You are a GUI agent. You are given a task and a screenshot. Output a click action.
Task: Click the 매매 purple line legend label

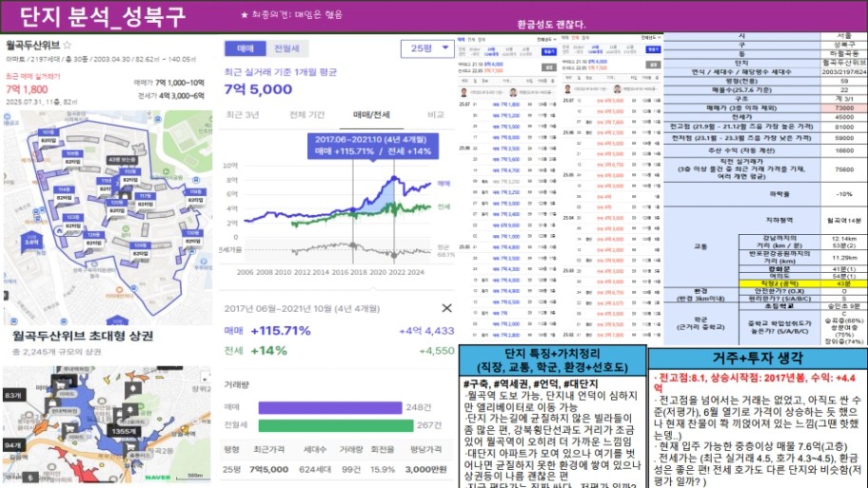(444, 184)
